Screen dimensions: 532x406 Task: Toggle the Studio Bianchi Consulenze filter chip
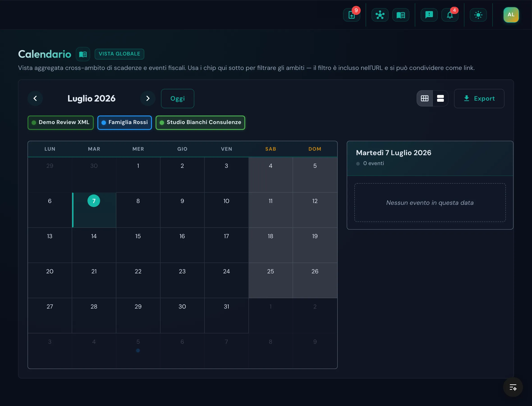(x=200, y=122)
